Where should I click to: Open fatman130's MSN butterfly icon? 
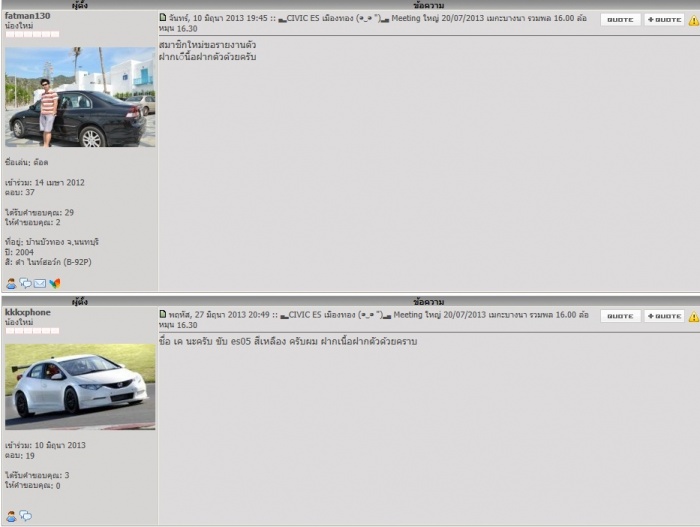click(54, 284)
